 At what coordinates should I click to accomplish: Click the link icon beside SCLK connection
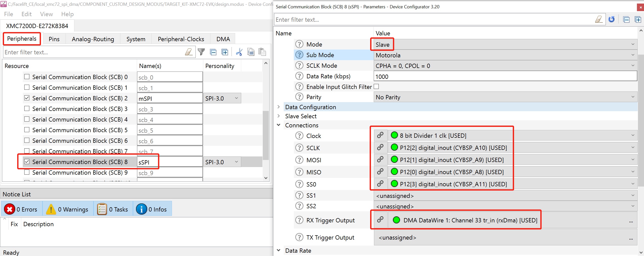tap(381, 148)
